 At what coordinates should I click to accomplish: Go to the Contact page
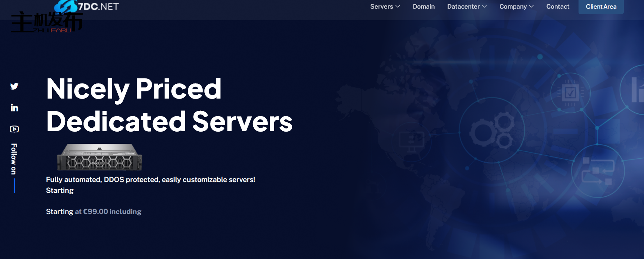(558, 6)
